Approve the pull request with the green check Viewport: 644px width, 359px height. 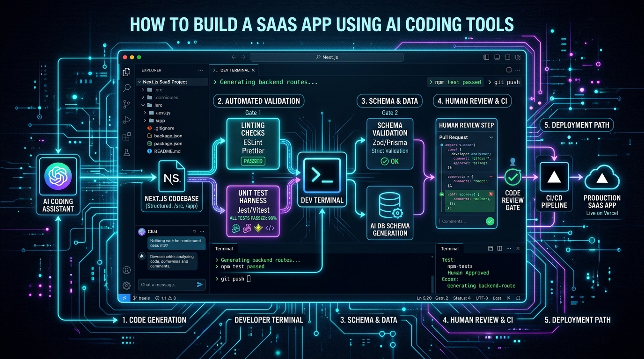point(490,221)
